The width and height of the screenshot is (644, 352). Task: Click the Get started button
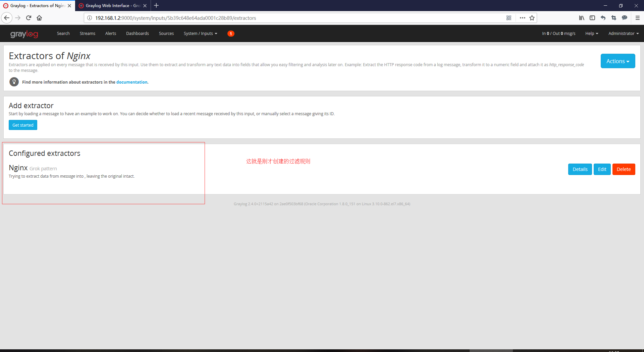(23, 125)
